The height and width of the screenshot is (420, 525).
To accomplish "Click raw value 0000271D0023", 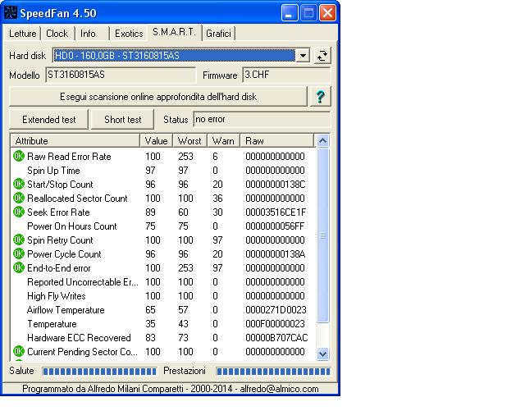I will tap(276, 310).
